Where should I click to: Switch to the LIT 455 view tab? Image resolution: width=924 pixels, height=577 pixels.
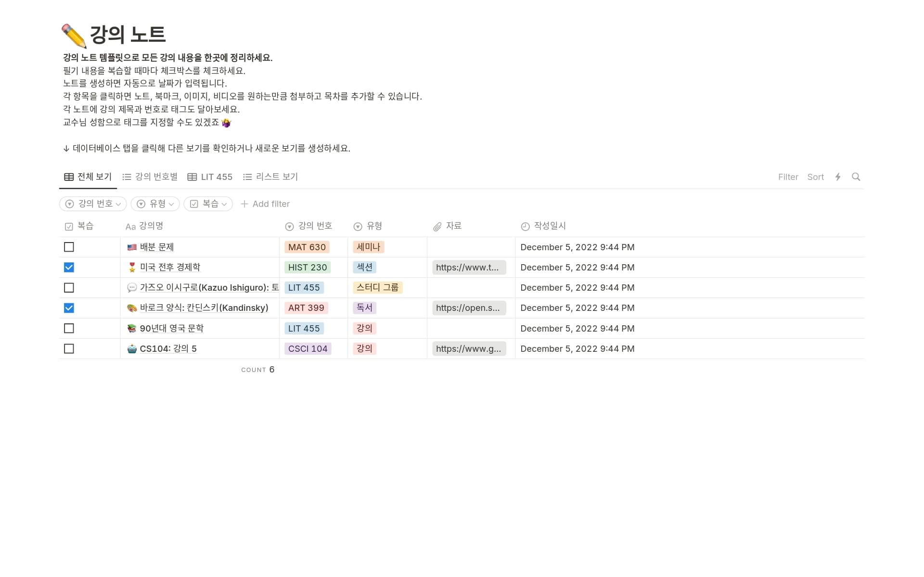point(210,177)
